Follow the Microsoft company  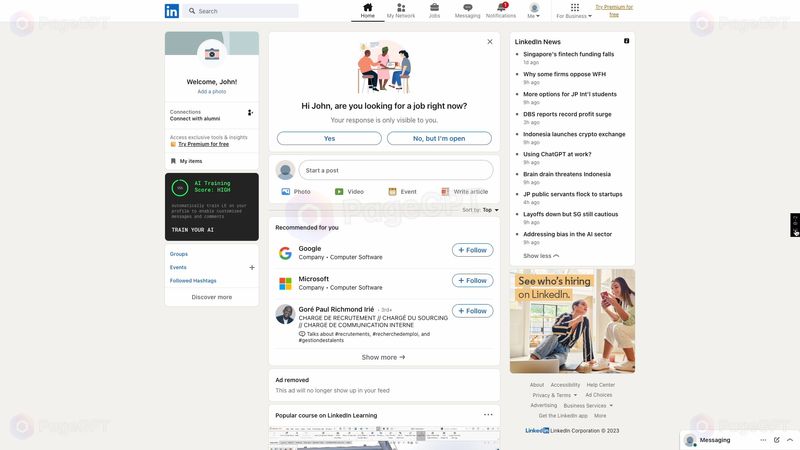[472, 281]
